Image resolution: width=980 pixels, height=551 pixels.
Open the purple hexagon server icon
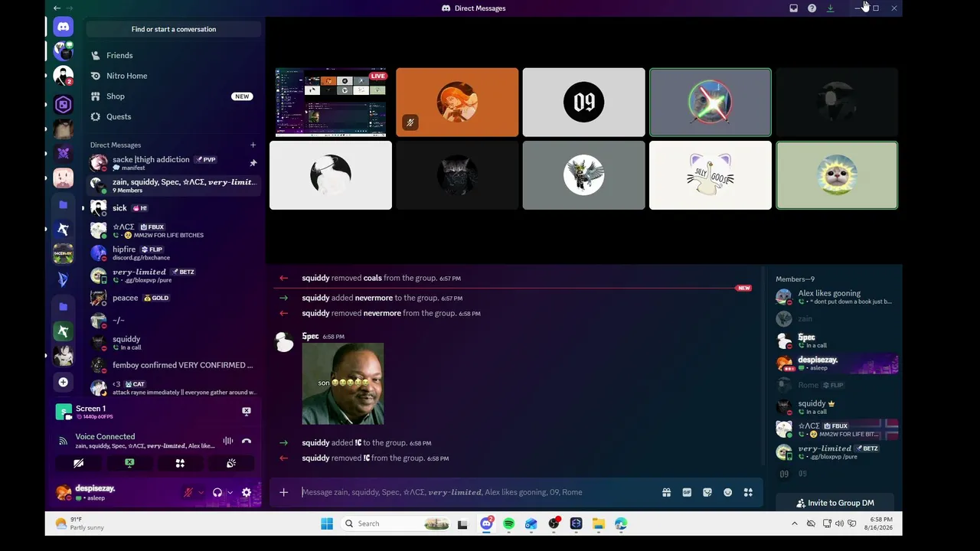(64, 105)
